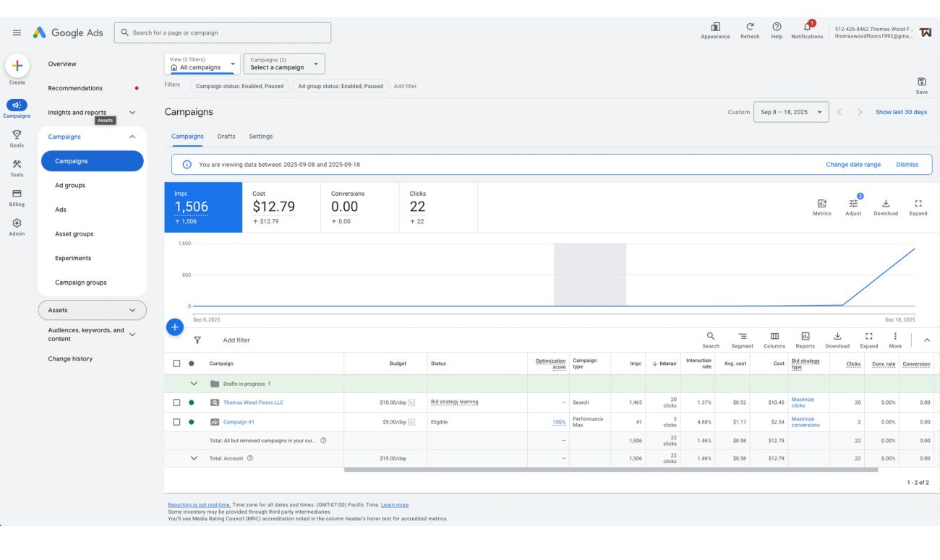Image resolution: width=940 pixels, height=560 pixels.
Task: Dismiss the date range info banner
Action: [907, 165]
